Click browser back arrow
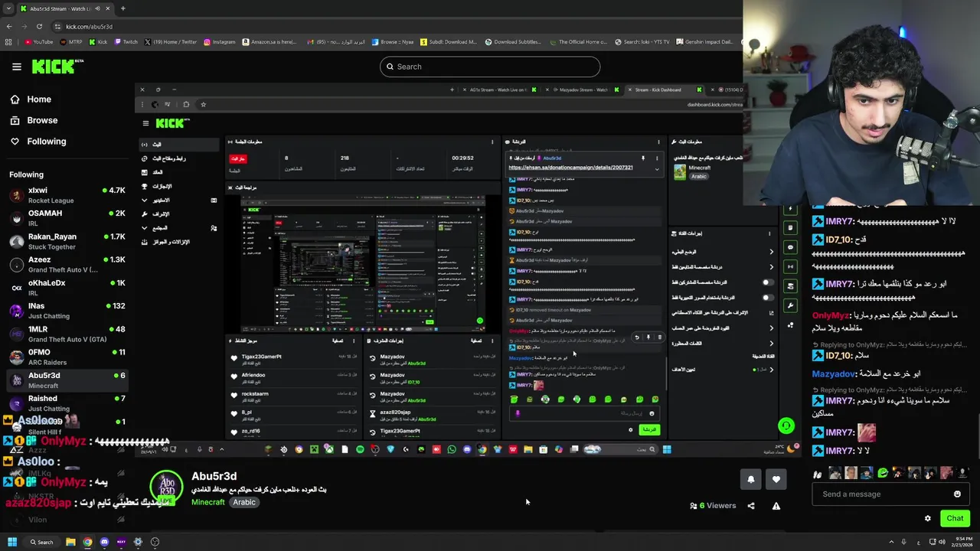The image size is (980, 551). click(x=9, y=27)
